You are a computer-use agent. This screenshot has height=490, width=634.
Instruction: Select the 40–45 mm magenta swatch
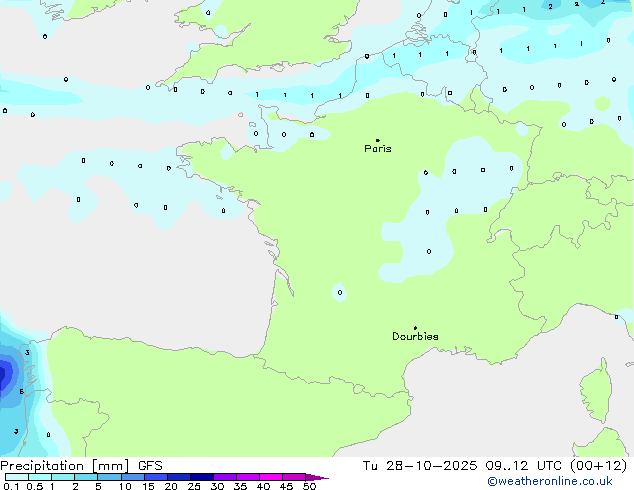pos(271,477)
